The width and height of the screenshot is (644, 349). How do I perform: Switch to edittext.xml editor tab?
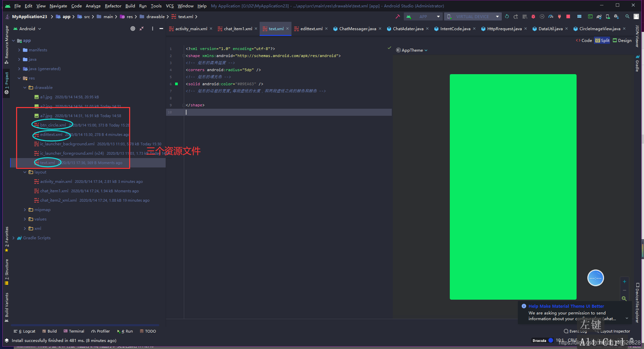click(311, 29)
